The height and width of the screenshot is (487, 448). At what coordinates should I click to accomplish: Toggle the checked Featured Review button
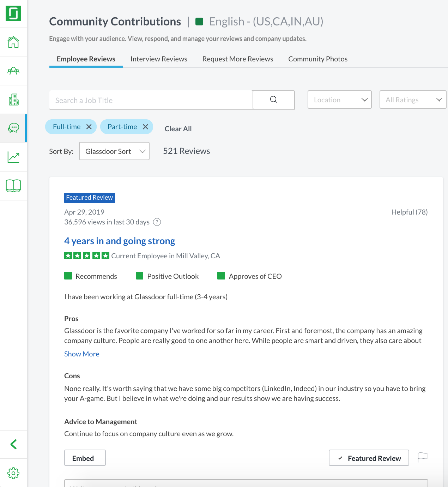[x=369, y=458]
